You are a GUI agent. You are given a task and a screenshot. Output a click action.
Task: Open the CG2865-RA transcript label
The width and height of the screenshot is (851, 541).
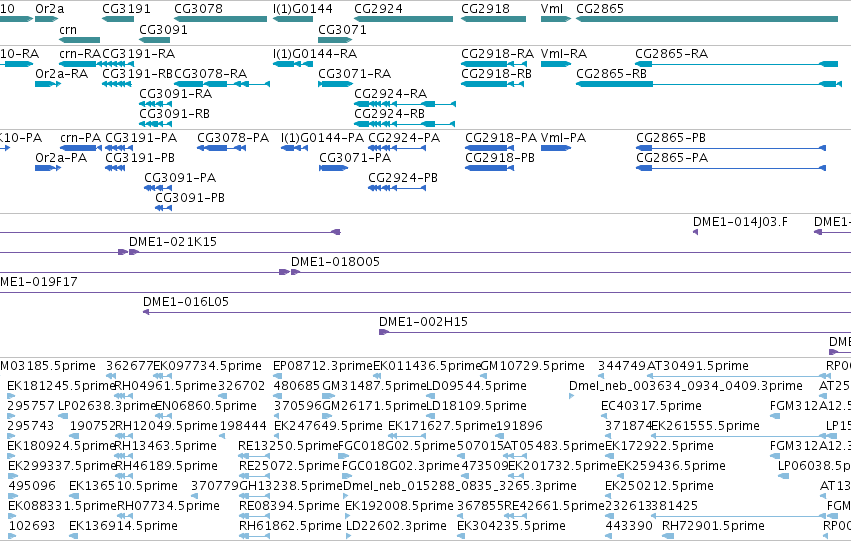[x=671, y=54]
